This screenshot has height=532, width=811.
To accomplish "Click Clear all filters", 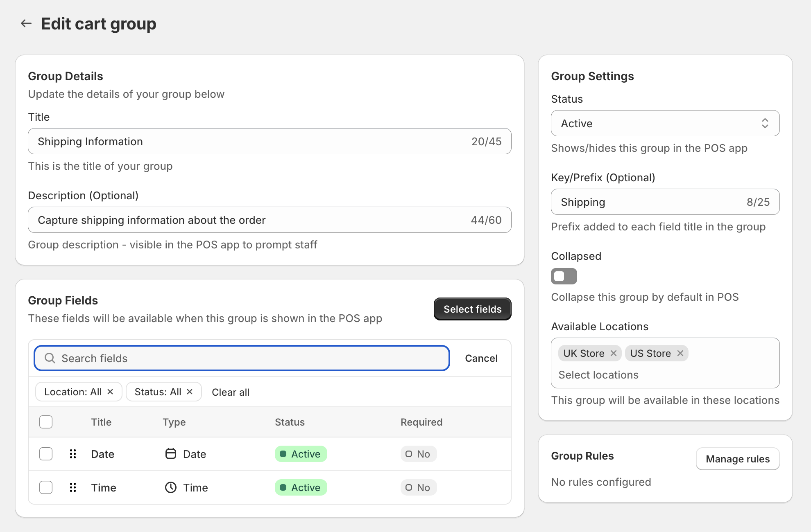I will [x=231, y=392].
